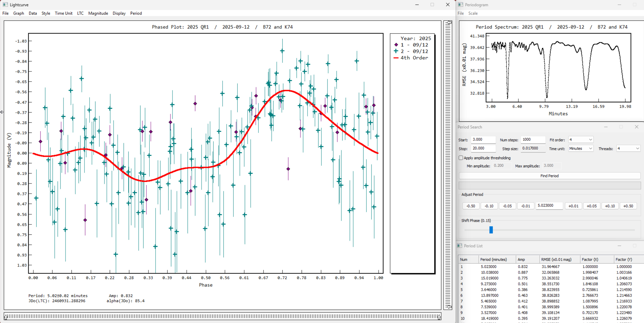Screen dimensions: 644x323
Task: Select period list row 15.019000
Action: (551, 278)
